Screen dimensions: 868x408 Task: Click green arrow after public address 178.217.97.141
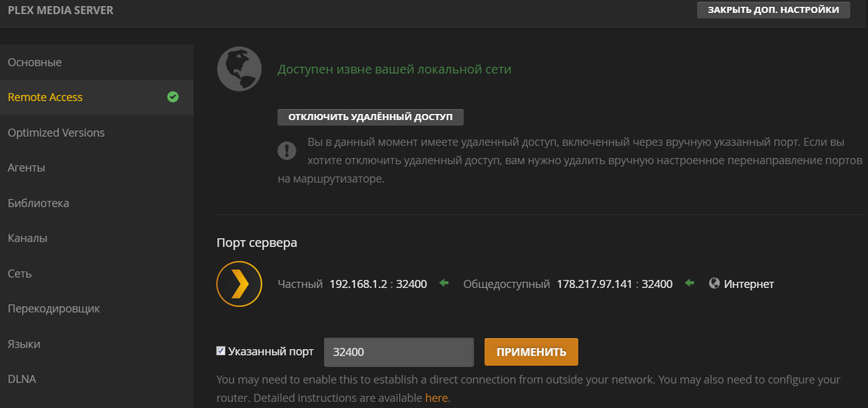click(x=690, y=283)
